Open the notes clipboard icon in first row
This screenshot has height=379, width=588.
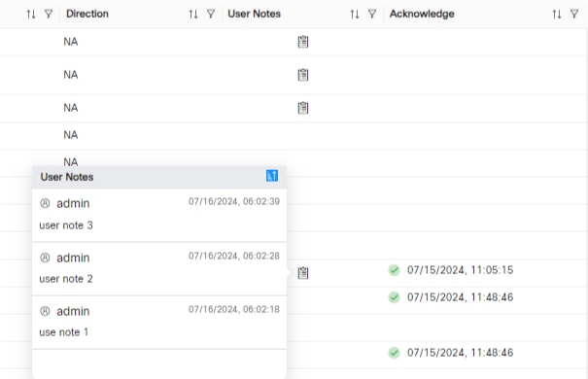[x=303, y=42]
